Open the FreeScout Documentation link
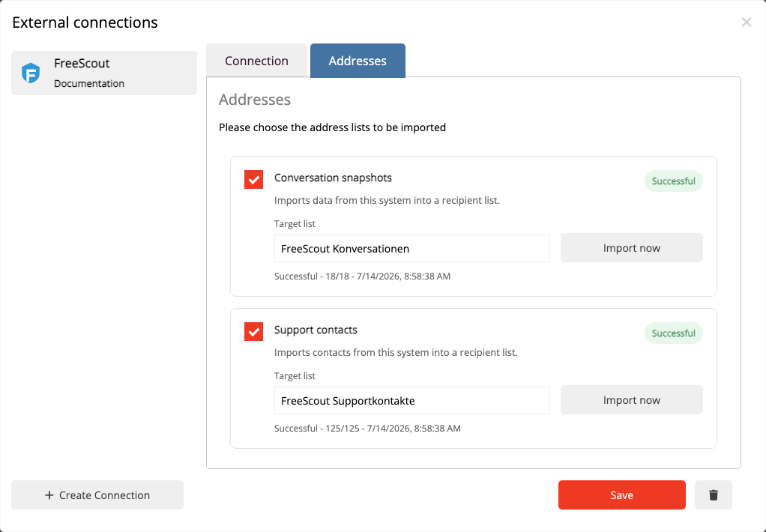Image resolution: width=766 pixels, height=532 pixels. pyautogui.click(x=89, y=83)
